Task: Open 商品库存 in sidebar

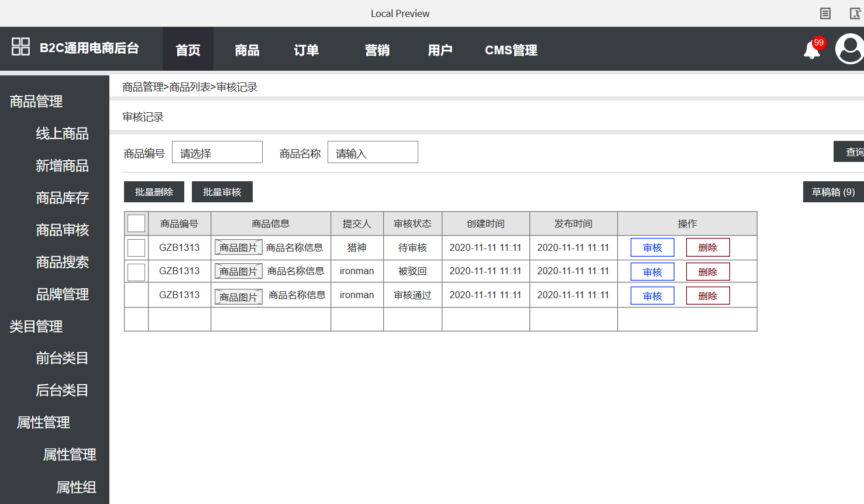Action: point(63,198)
